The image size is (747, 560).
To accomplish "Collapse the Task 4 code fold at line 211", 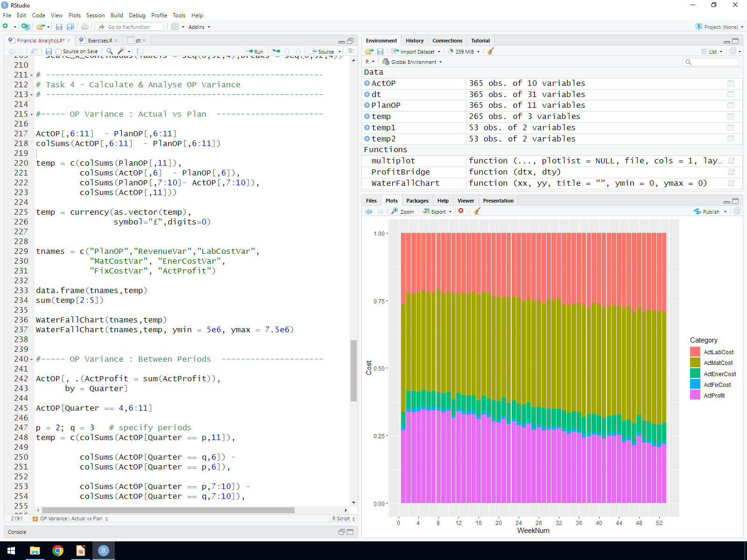I will (x=31, y=75).
